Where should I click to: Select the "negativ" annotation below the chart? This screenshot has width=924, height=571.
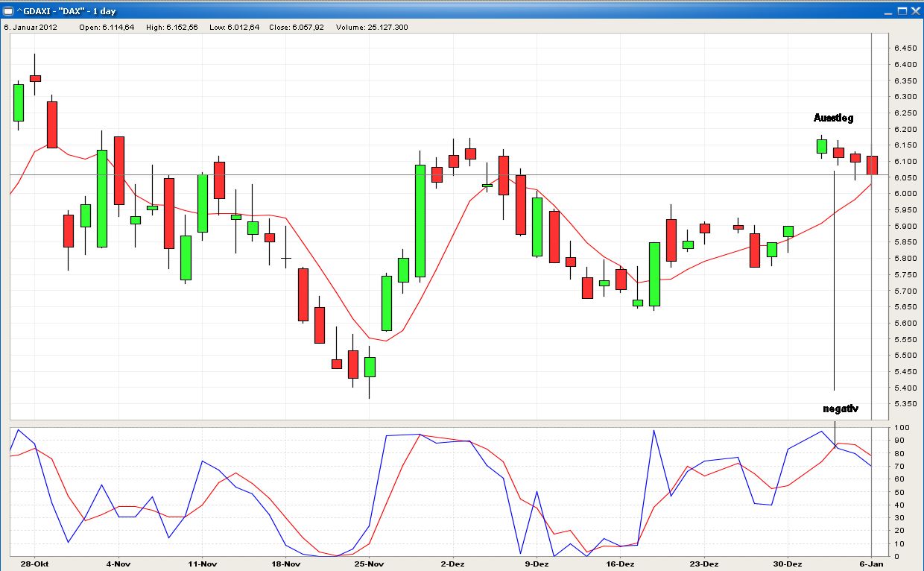pyautogui.click(x=840, y=408)
